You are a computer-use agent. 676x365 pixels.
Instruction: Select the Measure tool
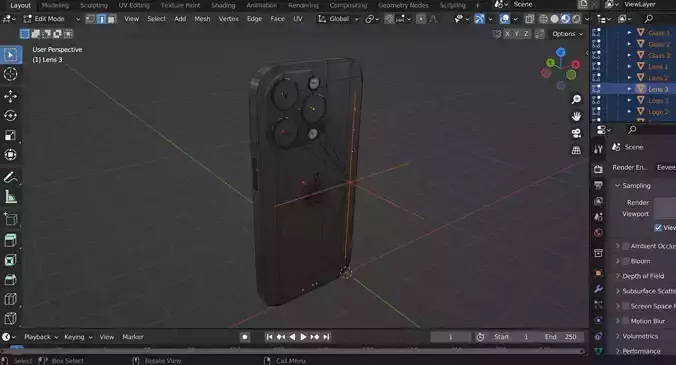[x=11, y=197]
